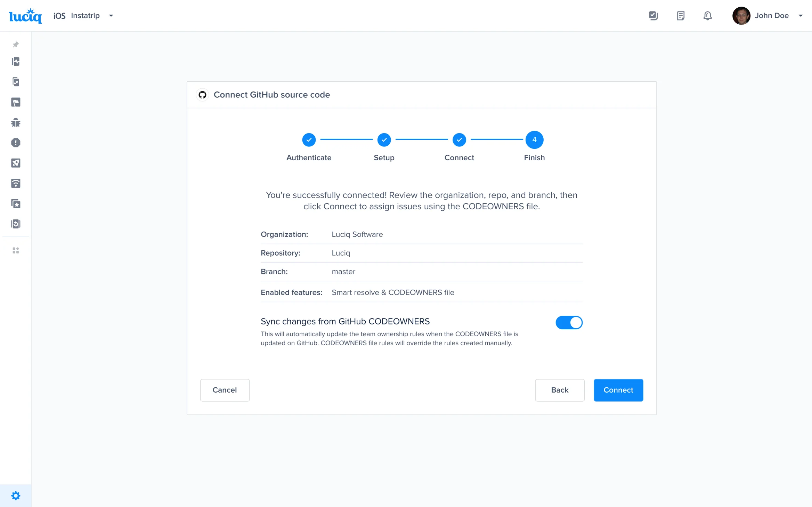Click the Back button
Viewport: 812px width, 507px height.
point(559,390)
